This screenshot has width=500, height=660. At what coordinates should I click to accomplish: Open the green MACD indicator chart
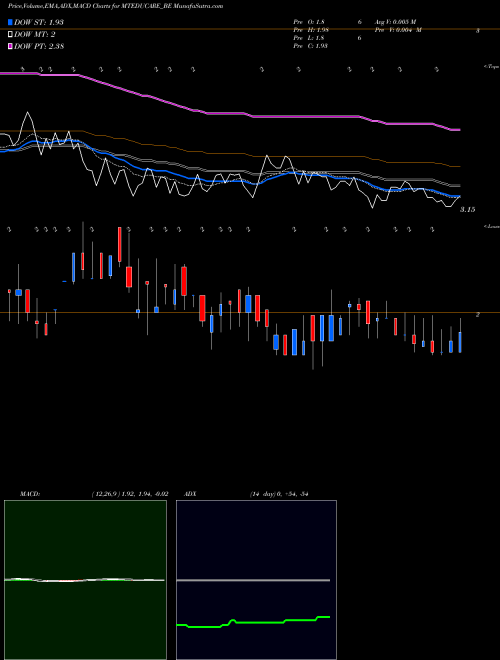point(85,580)
